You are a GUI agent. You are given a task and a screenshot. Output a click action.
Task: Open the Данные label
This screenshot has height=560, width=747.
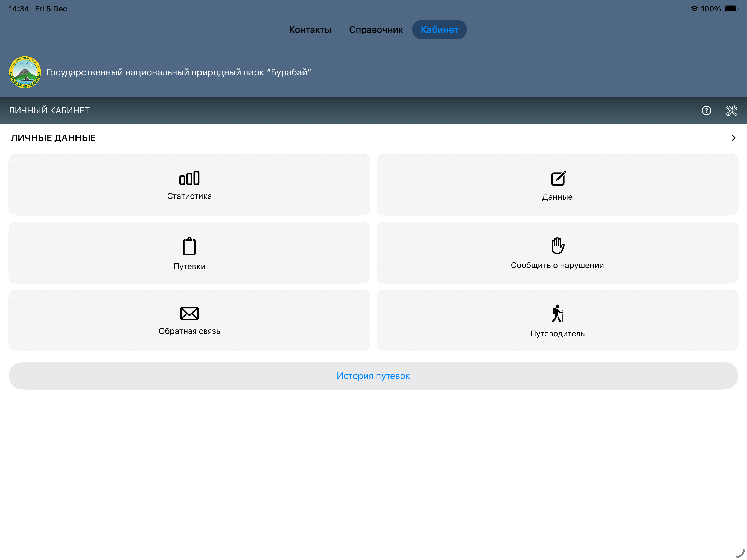click(557, 197)
